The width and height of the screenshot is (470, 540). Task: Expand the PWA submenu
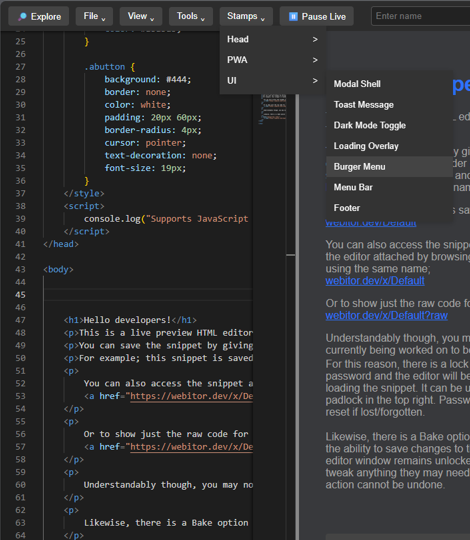(x=273, y=60)
